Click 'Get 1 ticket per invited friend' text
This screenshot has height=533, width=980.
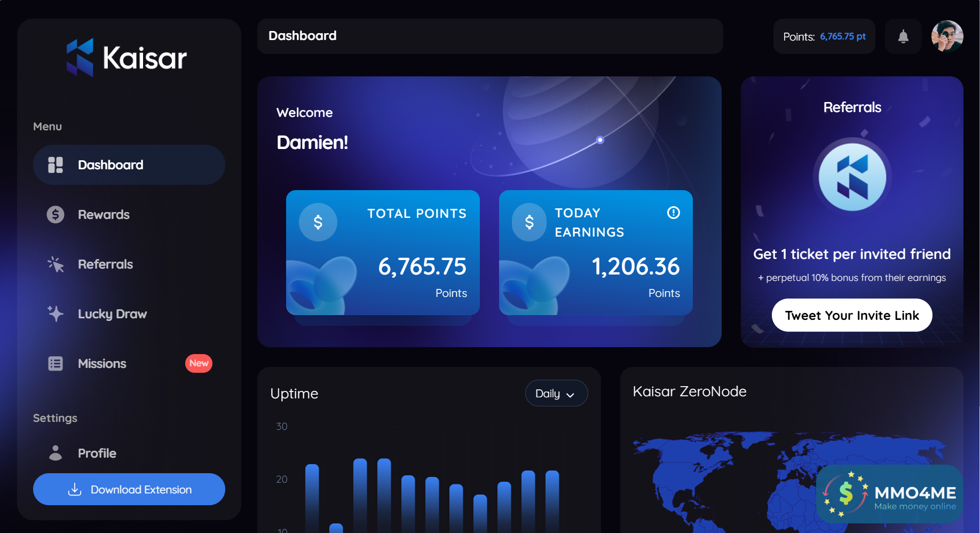[852, 254]
